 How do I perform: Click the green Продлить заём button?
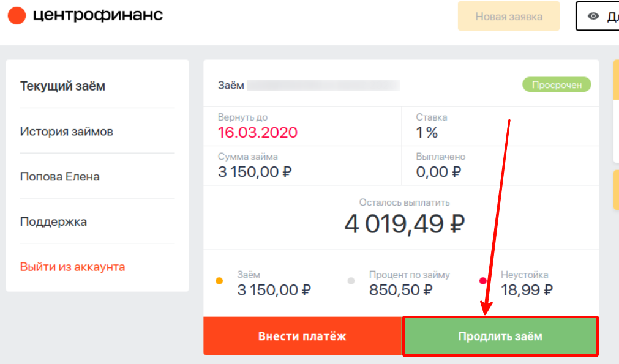tap(500, 336)
